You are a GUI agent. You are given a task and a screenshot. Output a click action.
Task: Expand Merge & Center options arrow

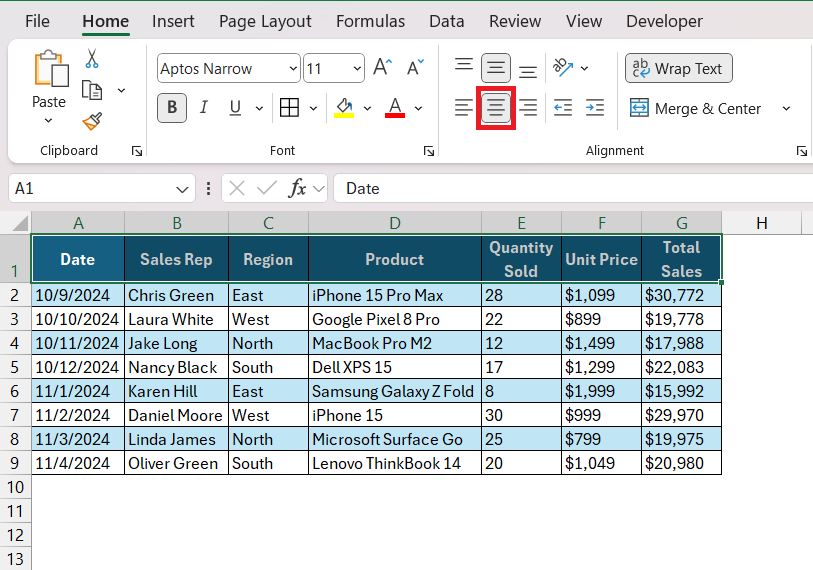click(786, 108)
